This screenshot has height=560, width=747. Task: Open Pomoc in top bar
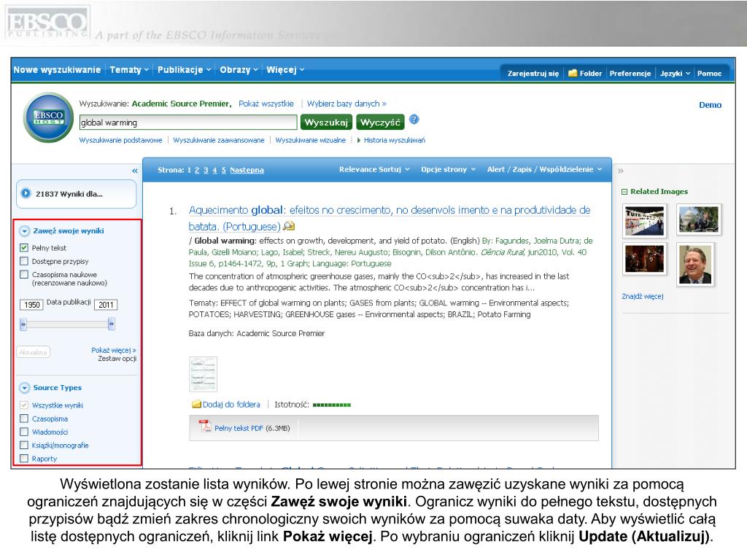pyautogui.click(x=709, y=74)
